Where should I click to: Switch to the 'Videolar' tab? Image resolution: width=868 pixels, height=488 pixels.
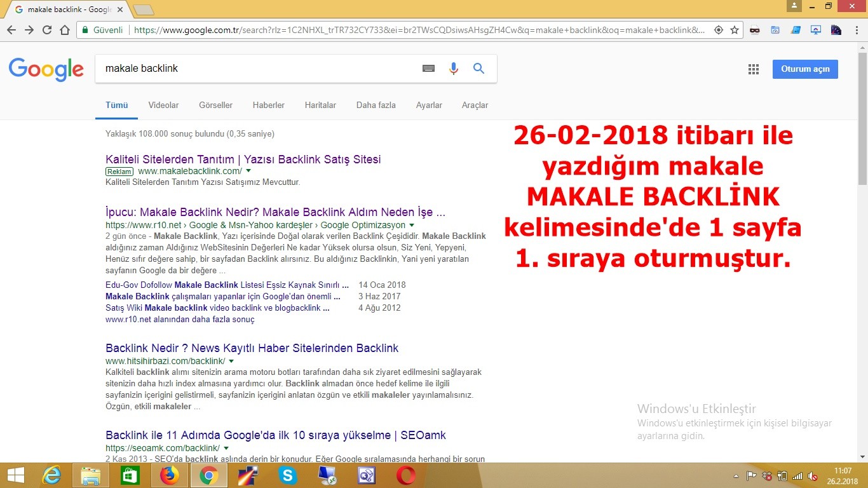[x=163, y=105]
